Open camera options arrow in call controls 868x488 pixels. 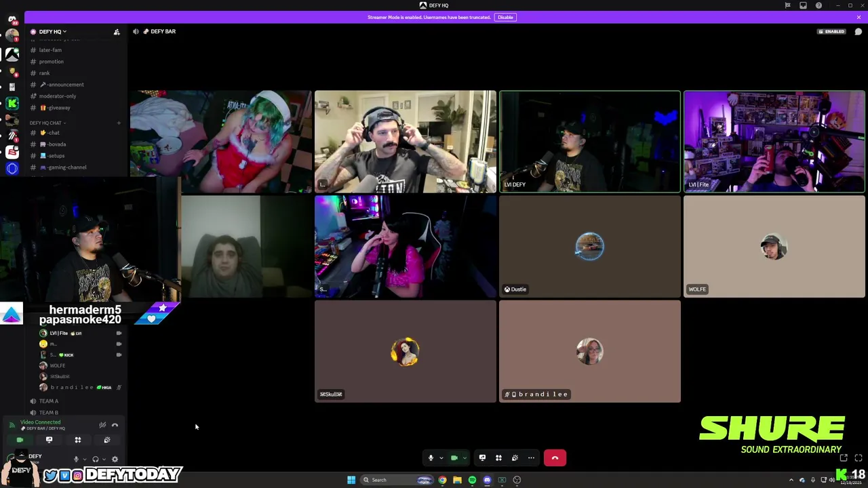(x=465, y=458)
